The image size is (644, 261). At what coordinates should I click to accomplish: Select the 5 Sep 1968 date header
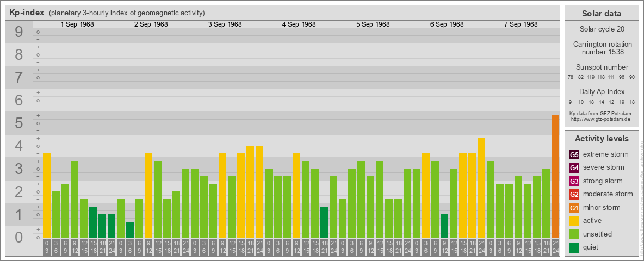tap(373, 24)
